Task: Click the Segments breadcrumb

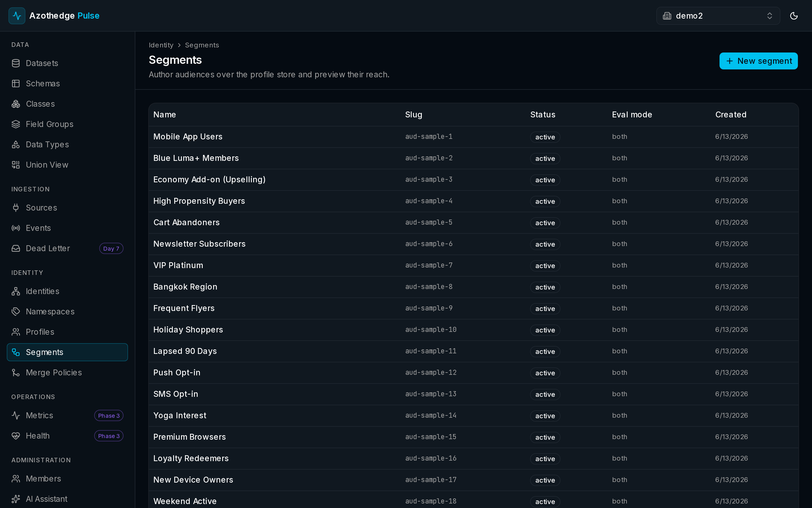Action: click(202, 45)
